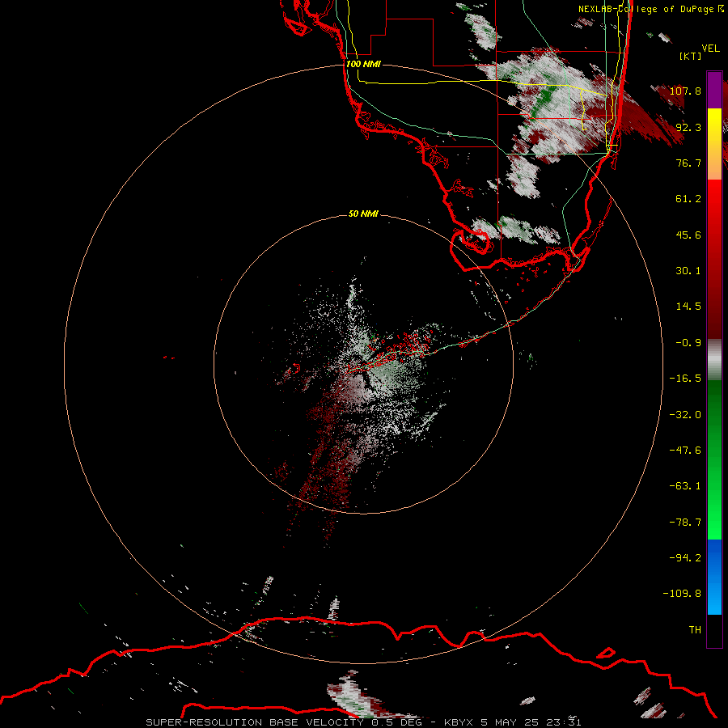This screenshot has height=728, width=728.
Task: Click the -47.6 legend value
Action: click(x=685, y=451)
